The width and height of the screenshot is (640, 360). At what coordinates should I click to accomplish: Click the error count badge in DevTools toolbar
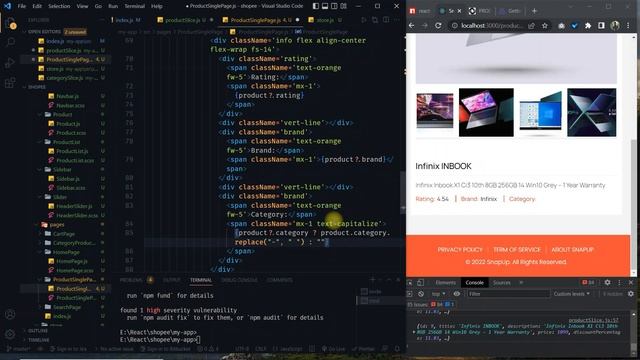click(588, 282)
